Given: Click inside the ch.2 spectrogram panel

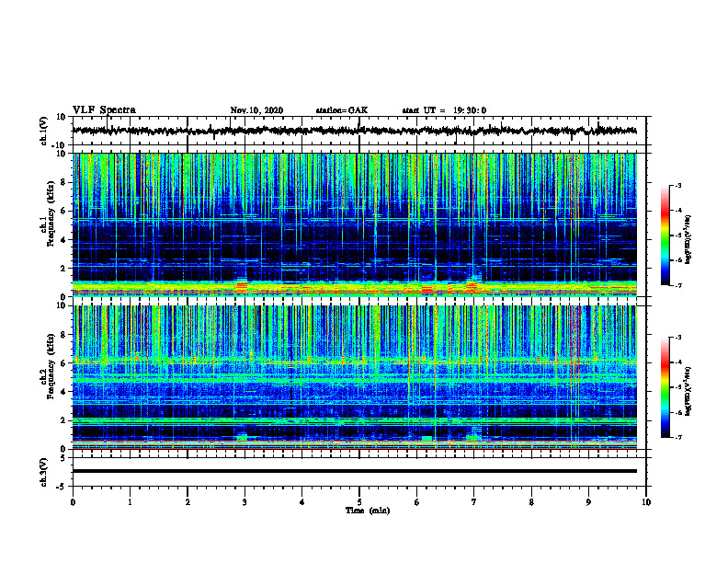Looking at the screenshot, I should coord(354,377).
